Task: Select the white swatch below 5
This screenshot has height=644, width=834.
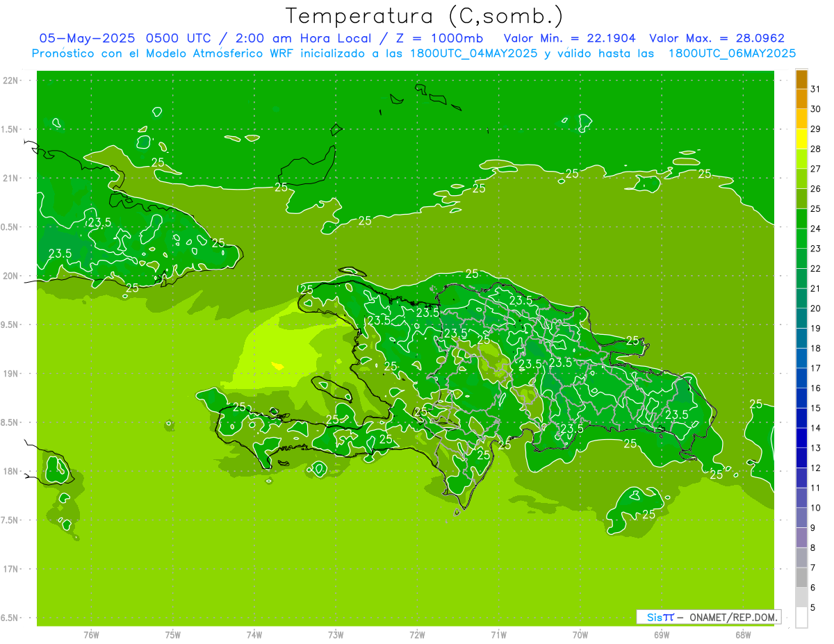Action: (x=801, y=618)
